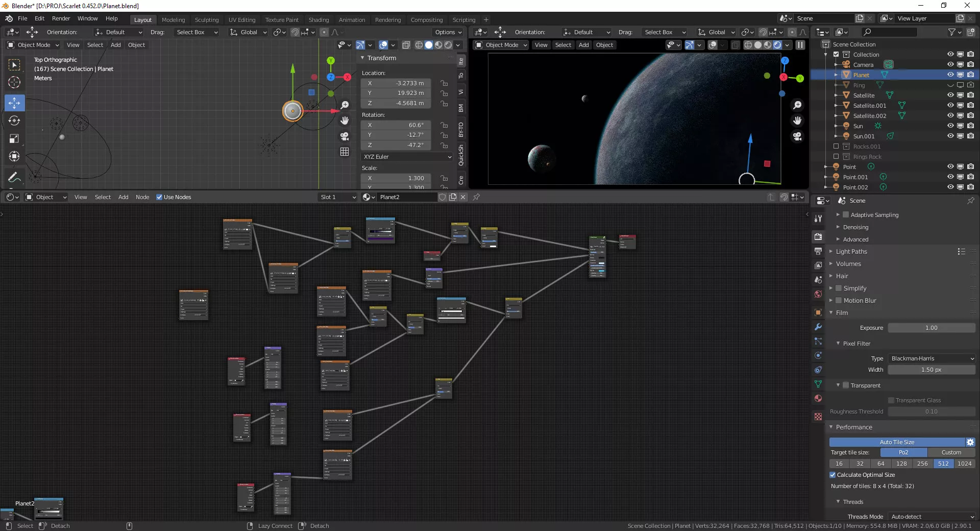This screenshot has width=980, height=531.
Task: Select the Move tool in left toolbar
Action: click(14, 103)
